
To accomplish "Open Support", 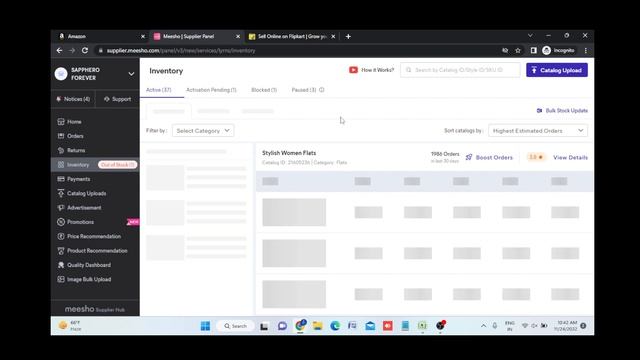I will click(118, 99).
